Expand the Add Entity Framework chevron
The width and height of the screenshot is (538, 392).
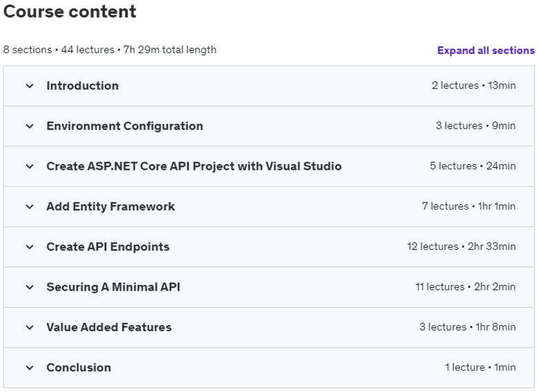click(30, 206)
